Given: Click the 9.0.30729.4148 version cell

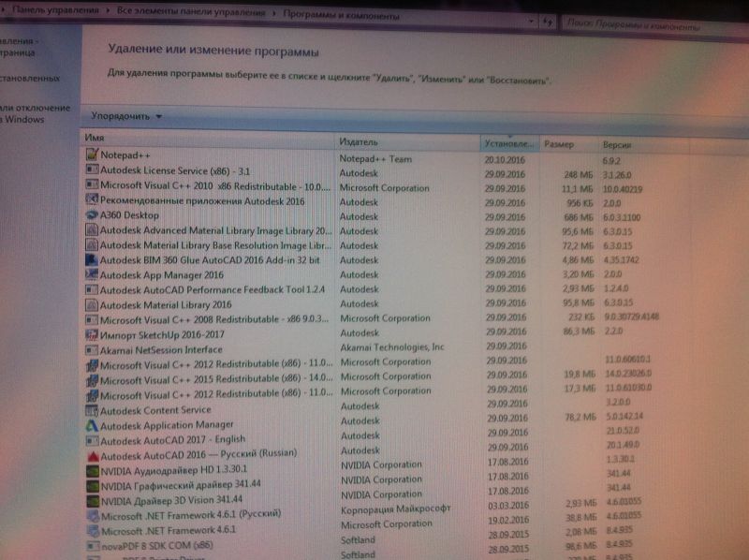Looking at the screenshot, I should pyautogui.click(x=631, y=317).
